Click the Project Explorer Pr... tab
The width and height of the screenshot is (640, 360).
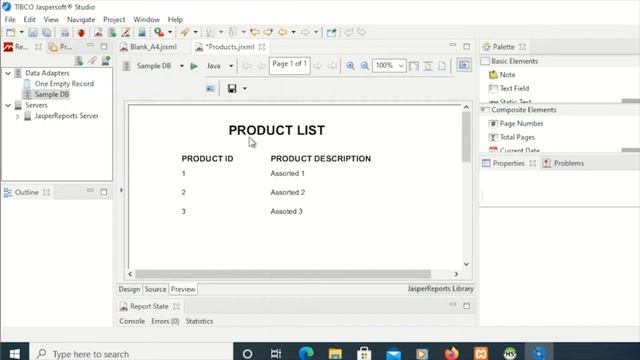click(x=61, y=47)
